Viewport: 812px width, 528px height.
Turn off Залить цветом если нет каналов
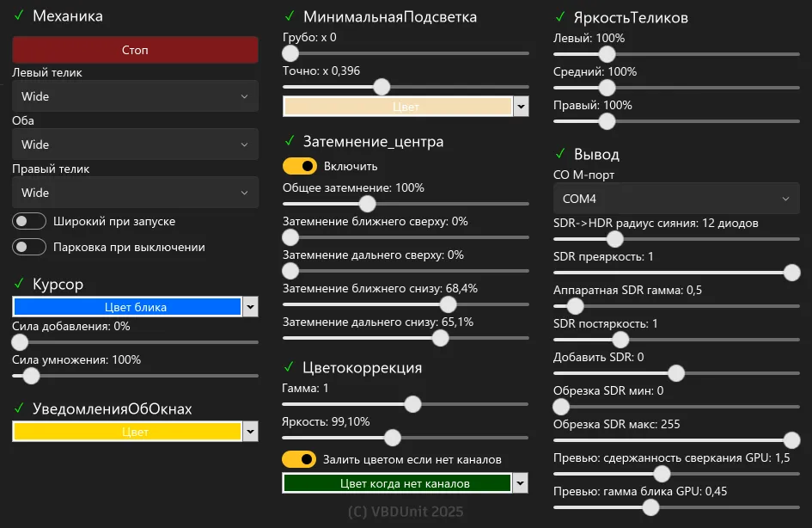300,460
